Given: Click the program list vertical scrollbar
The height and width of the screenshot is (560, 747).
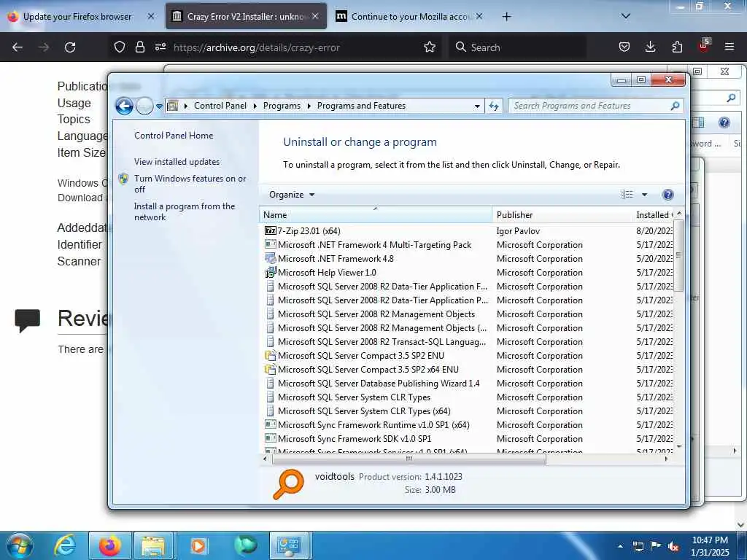Looking at the screenshot, I should pyautogui.click(x=679, y=255).
